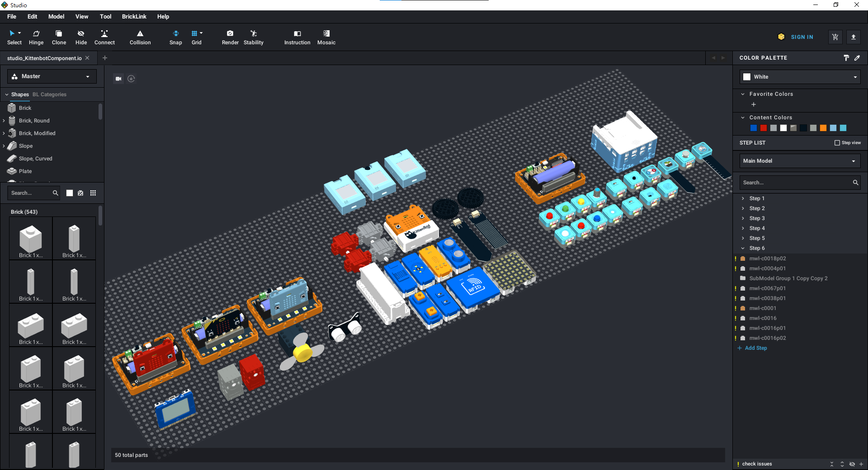Toggle the camera view button in viewport

pyautogui.click(x=118, y=79)
